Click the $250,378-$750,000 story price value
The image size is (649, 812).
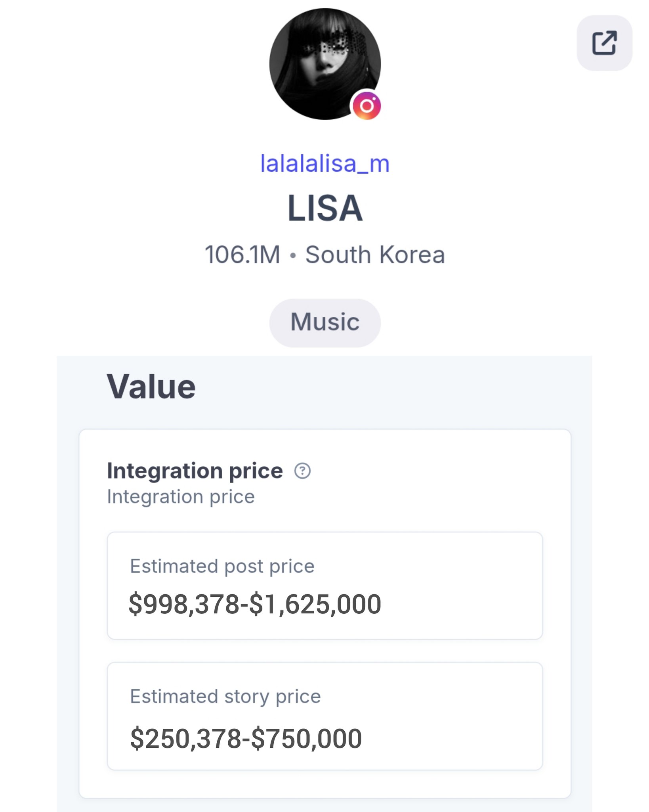click(246, 738)
